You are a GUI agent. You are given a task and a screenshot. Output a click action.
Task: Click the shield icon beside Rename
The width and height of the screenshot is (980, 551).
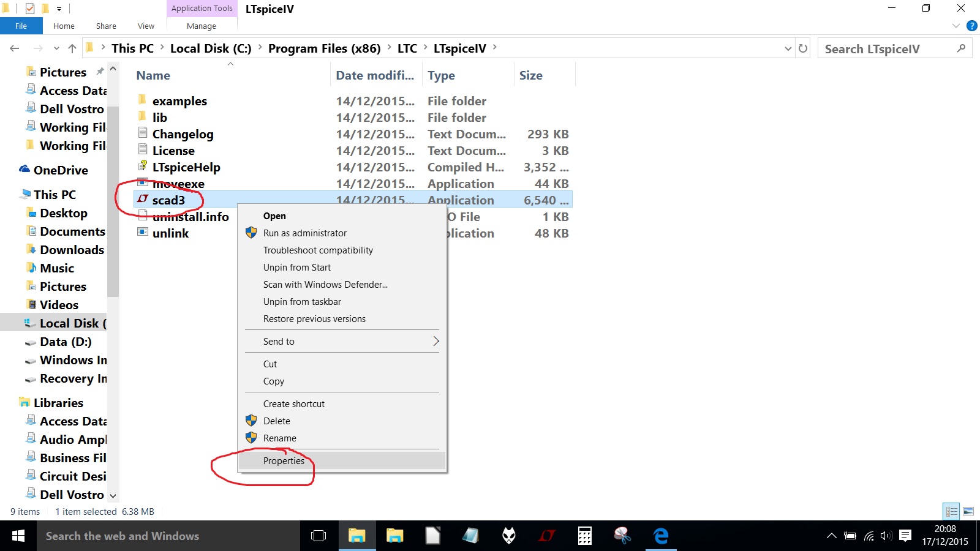tap(251, 438)
